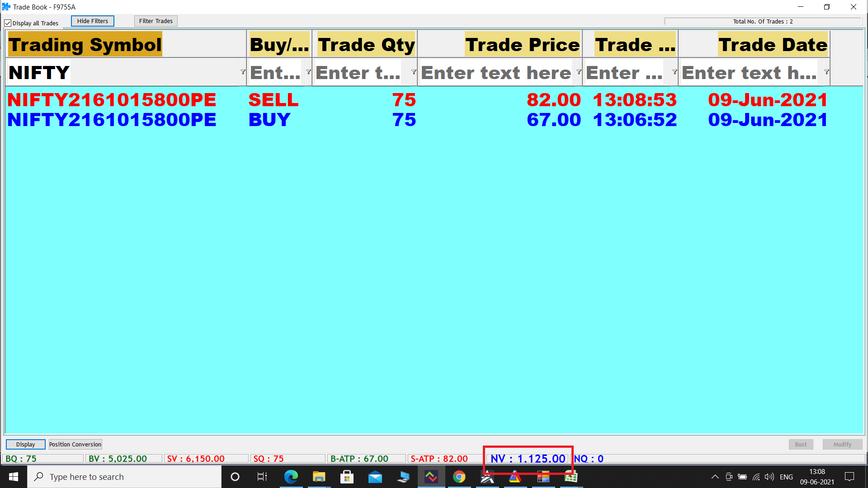Show hidden system tray icons

[x=715, y=477]
